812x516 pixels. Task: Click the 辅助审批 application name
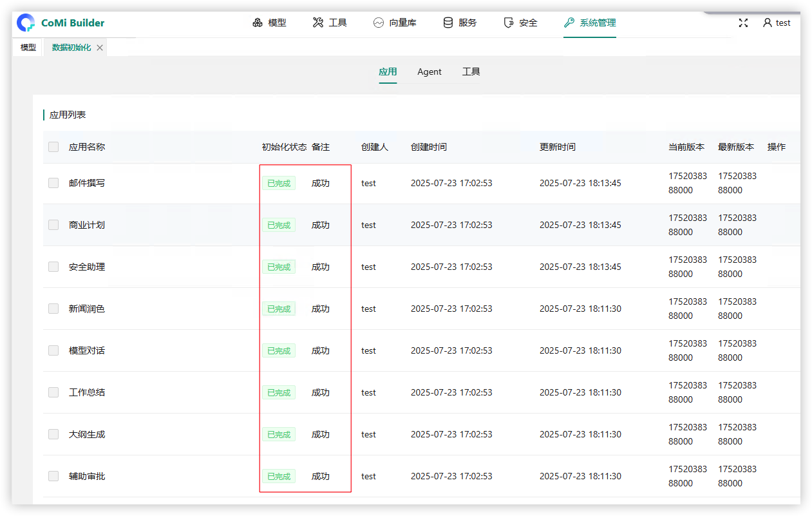point(87,476)
